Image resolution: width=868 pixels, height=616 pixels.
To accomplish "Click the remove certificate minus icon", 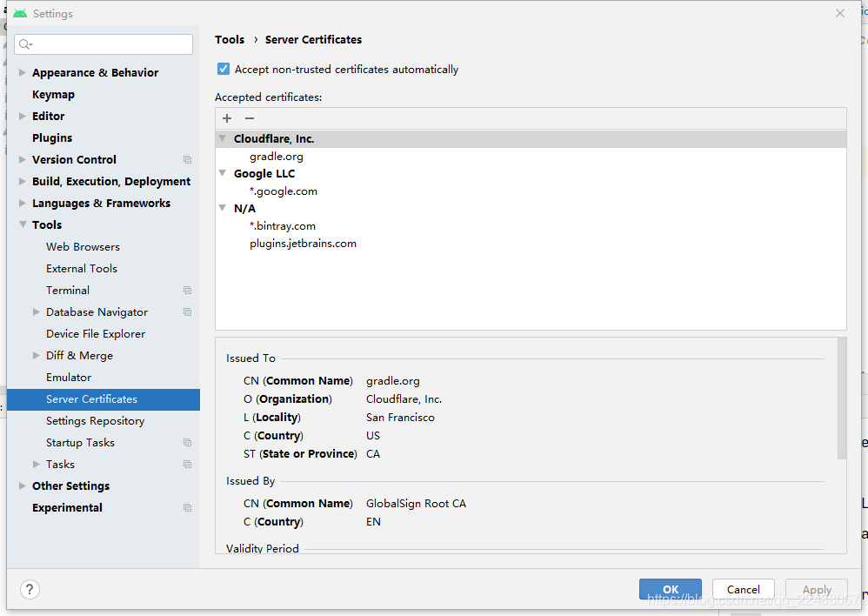I will [x=250, y=118].
